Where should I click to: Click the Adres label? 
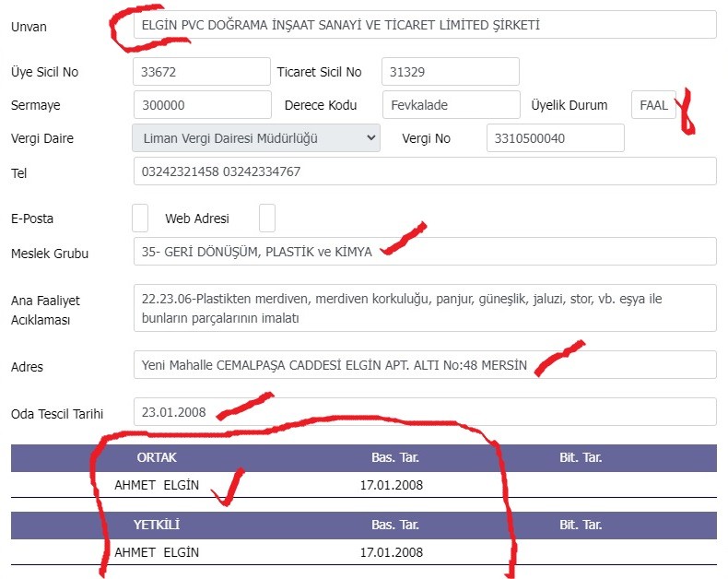[x=27, y=367]
